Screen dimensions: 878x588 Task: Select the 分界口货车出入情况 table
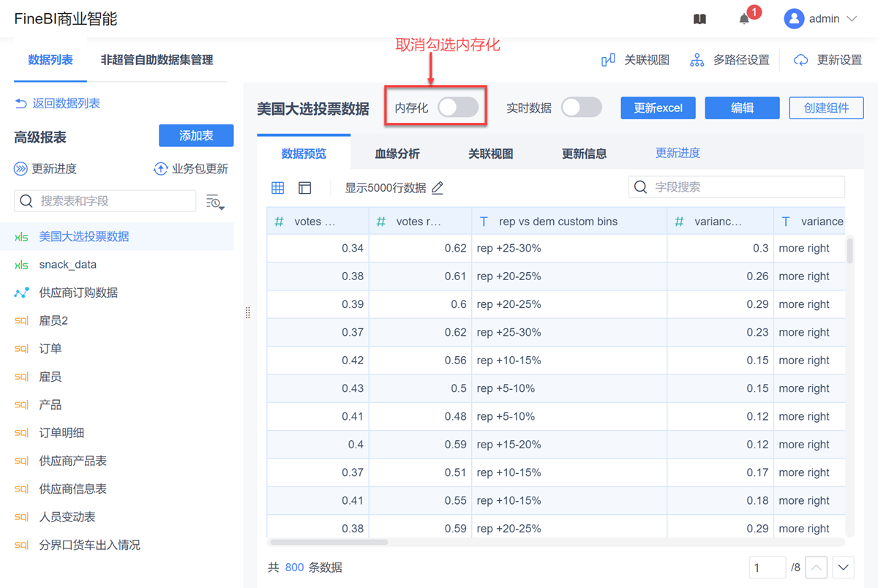(117, 545)
